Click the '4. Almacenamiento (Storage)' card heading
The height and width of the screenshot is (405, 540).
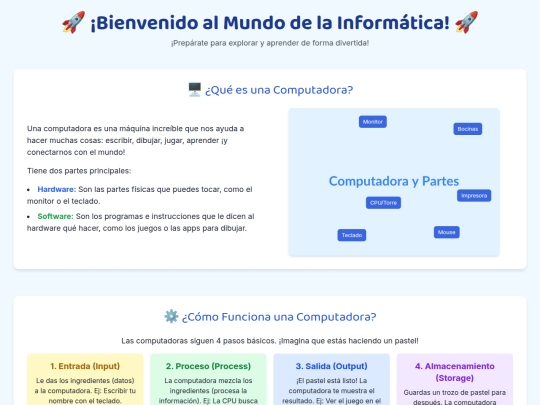coord(455,372)
